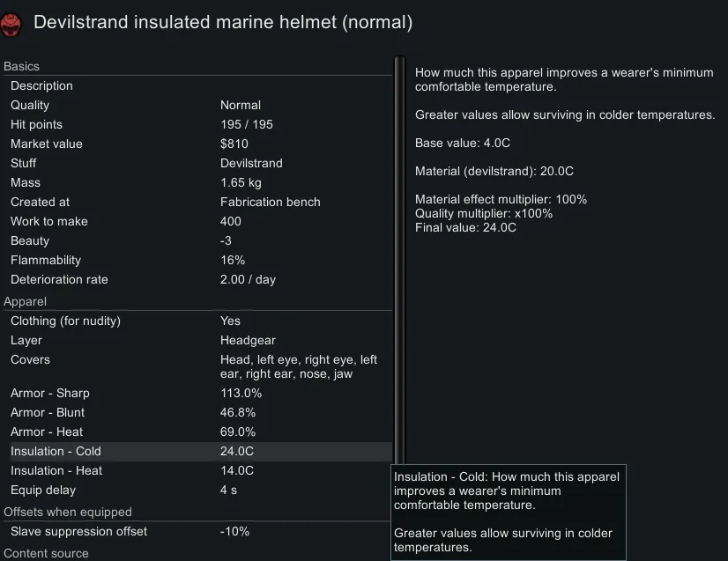The image size is (728, 561).
Task: Click the red marine helmet icon
Action: click(11, 21)
